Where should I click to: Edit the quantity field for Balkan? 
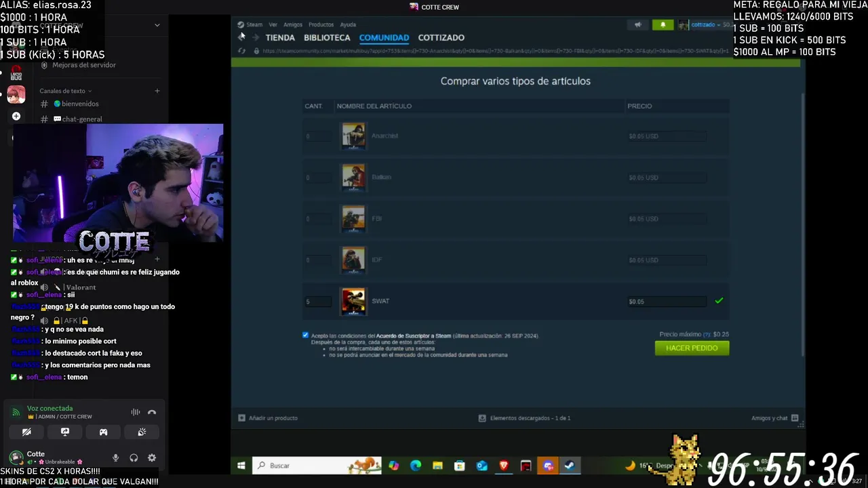pyautogui.click(x=317, y=178)
